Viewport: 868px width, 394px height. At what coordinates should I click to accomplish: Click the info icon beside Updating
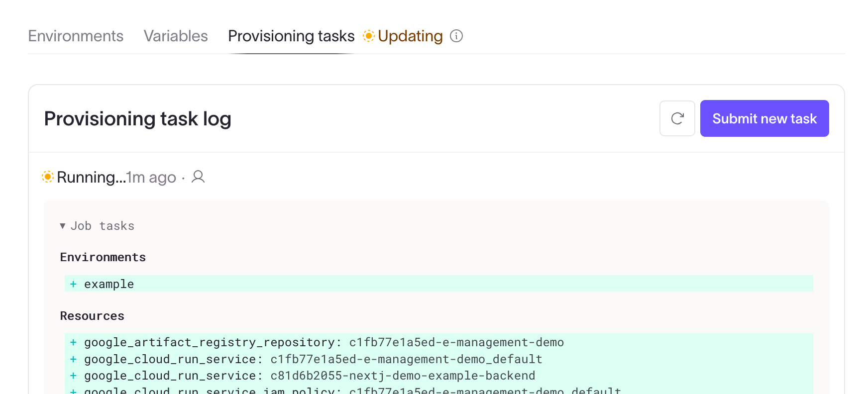[x=456, y=36]
